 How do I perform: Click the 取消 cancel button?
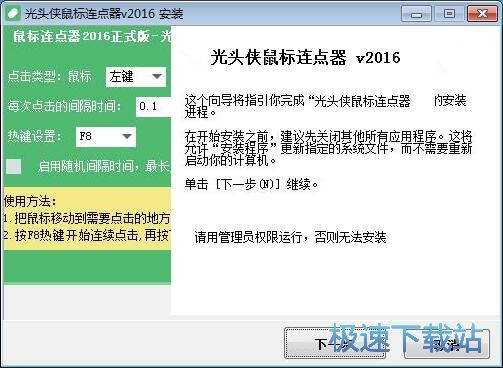[447, 343]
